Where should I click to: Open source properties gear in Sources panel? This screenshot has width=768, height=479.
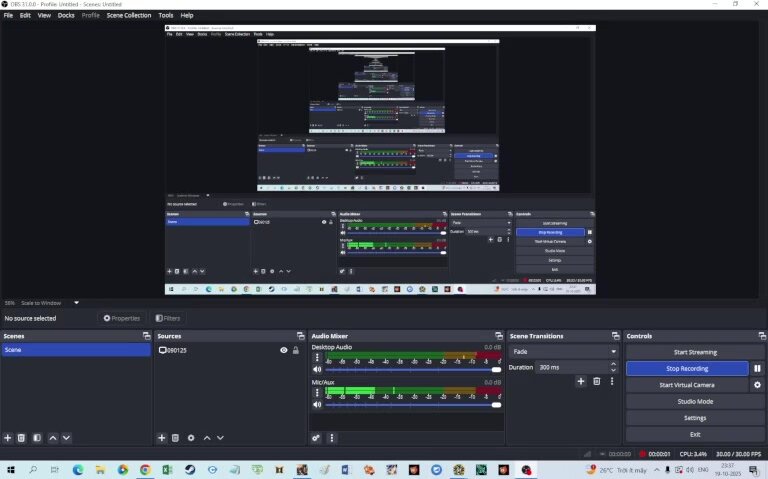coord(191,438)
